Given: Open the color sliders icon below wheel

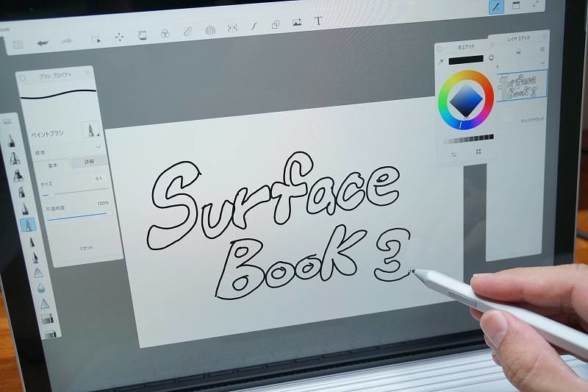Looking at the screenshot, I should (454, 154).
